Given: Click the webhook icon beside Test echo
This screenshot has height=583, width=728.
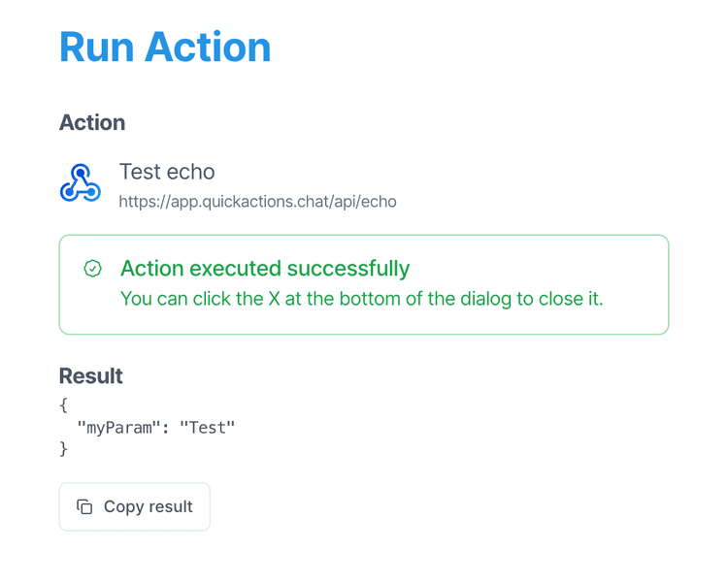Looking at the screenshot, I should pos(80,183).
